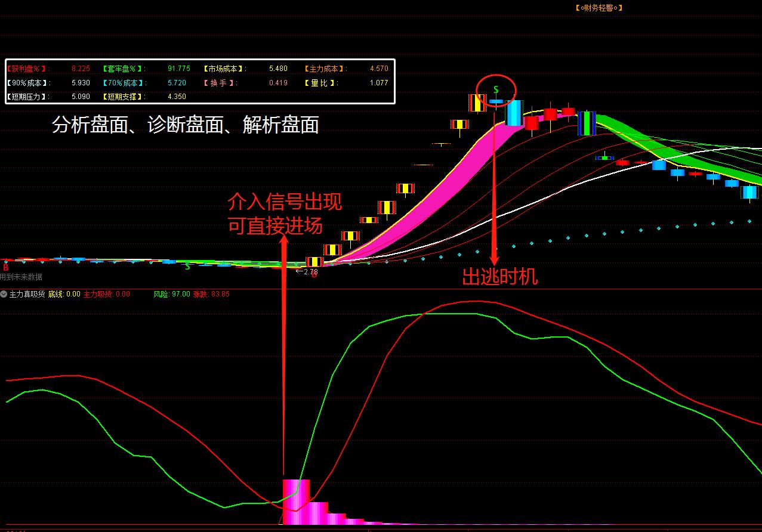Click the 涨跌 83.85 indicator readout

point(211,294)
